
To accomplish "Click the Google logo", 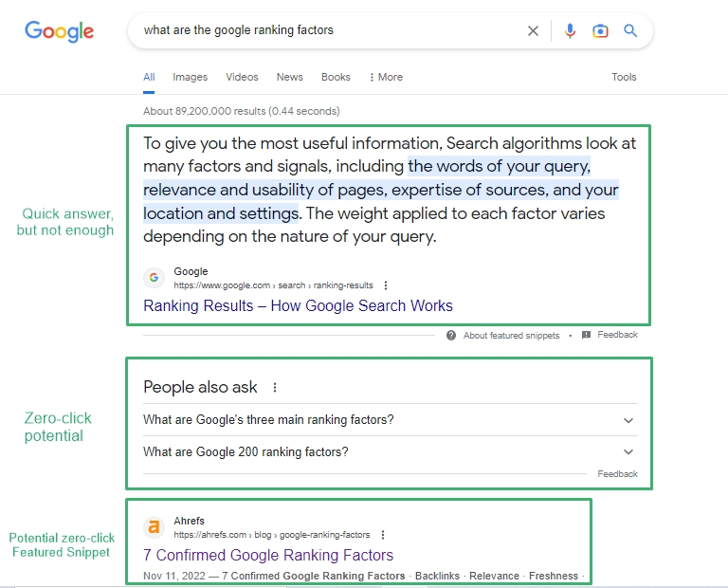I will click(x=59, y=30).
